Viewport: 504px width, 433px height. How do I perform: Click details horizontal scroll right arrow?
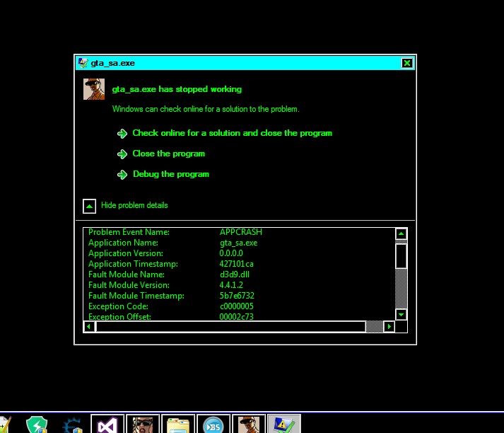pyautogui.click(x=389, y=327)
